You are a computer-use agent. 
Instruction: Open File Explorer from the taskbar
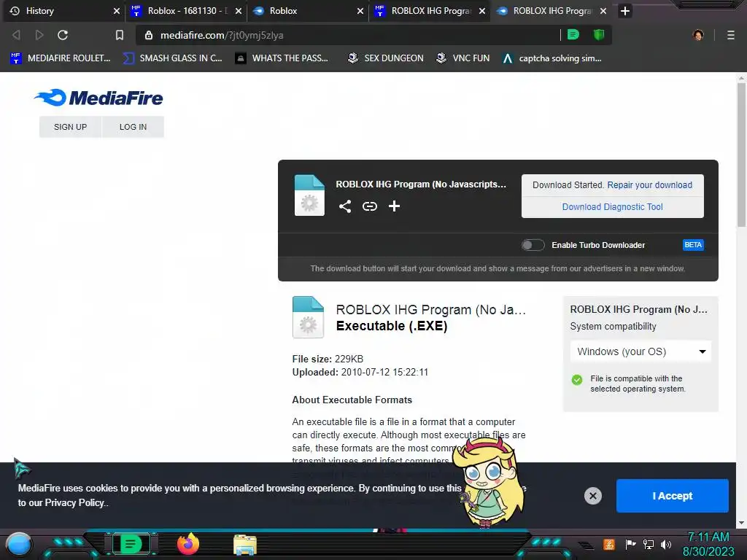coord(245,545)
